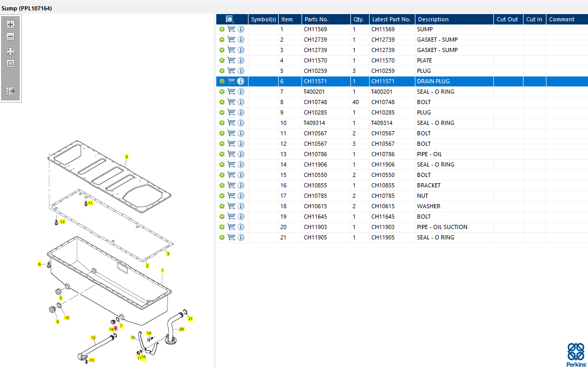The image size is (588, 368).
Task: Click green gear icon for PIPE - OIL
Action: point(222,154)
